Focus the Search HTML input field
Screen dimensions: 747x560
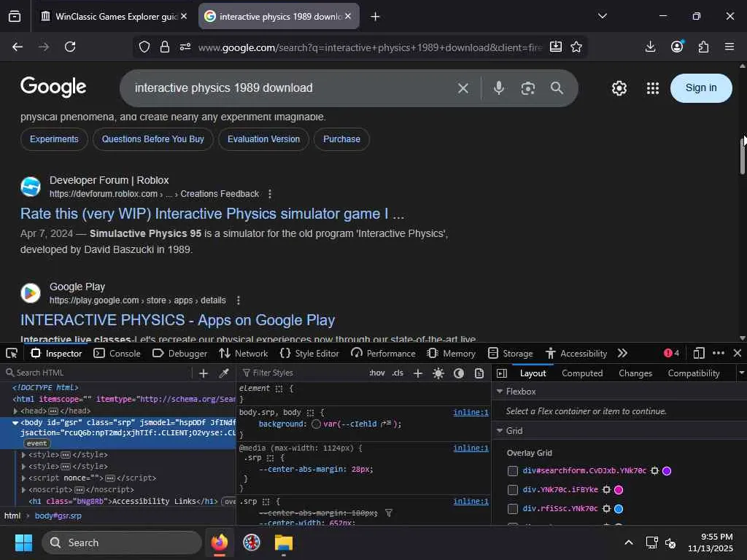click(x=98, y=373)
